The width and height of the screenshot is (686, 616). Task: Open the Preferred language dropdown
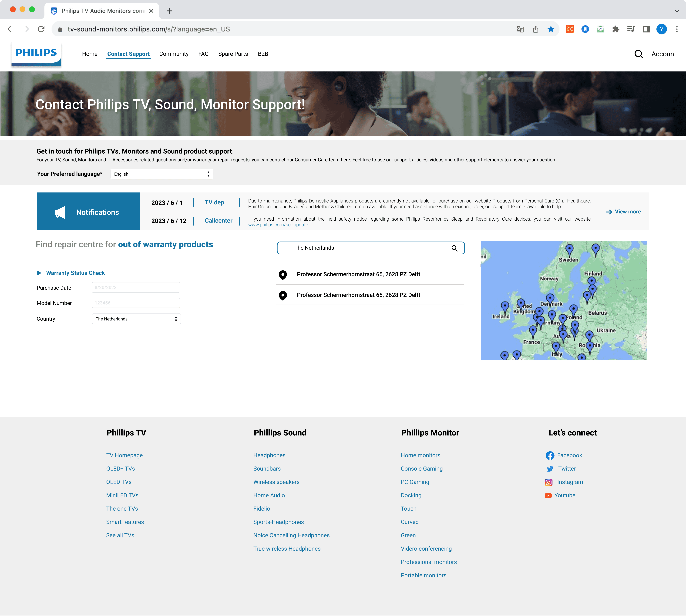(162, 174)
